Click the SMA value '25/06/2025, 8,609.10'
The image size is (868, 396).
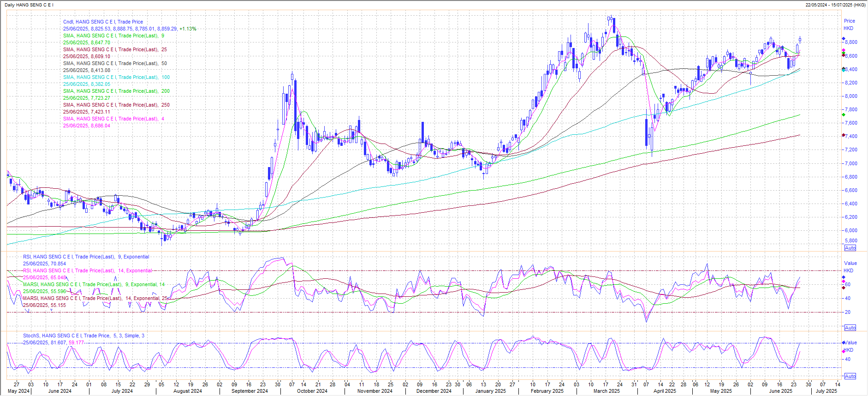pos(87,56)
